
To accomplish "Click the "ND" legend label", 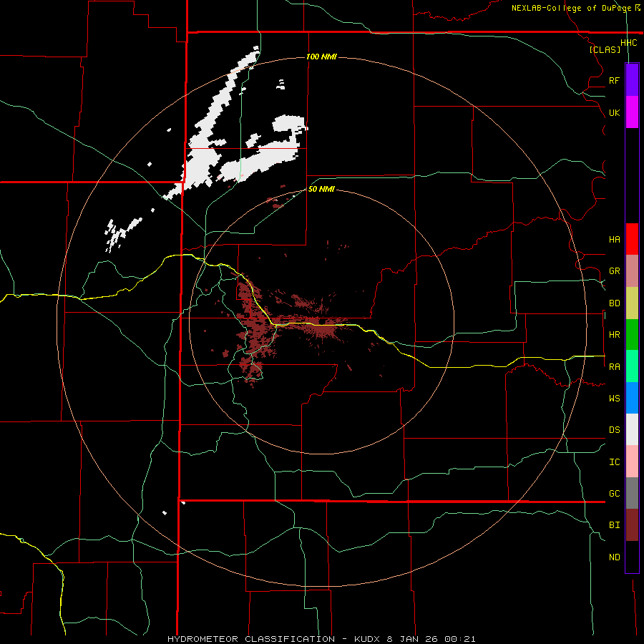I will point(614,557).
